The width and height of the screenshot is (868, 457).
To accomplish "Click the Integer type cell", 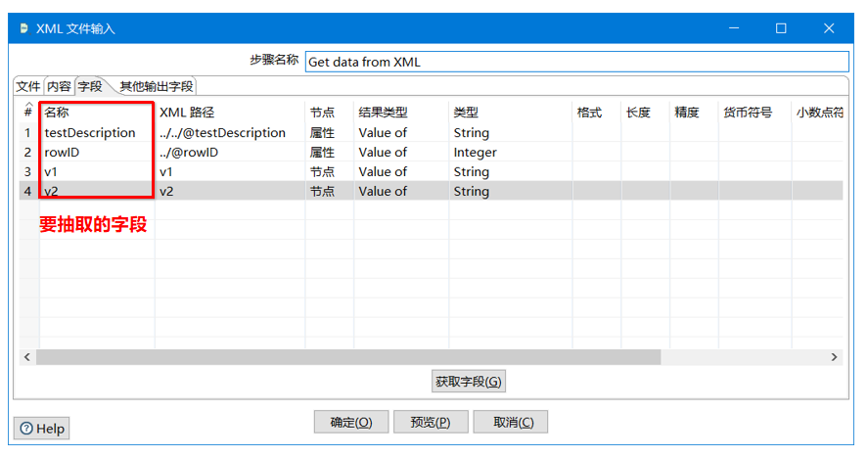I will 511,152.
